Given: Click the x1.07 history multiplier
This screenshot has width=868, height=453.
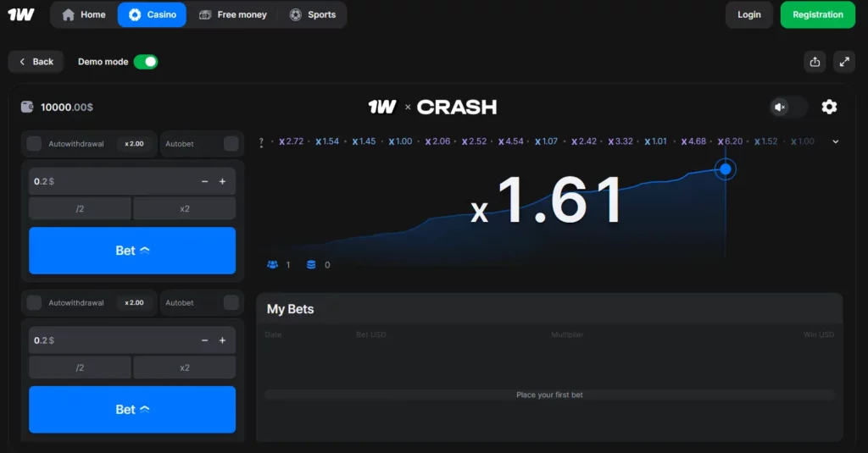Looking at the screenshot, I should 547,141.
